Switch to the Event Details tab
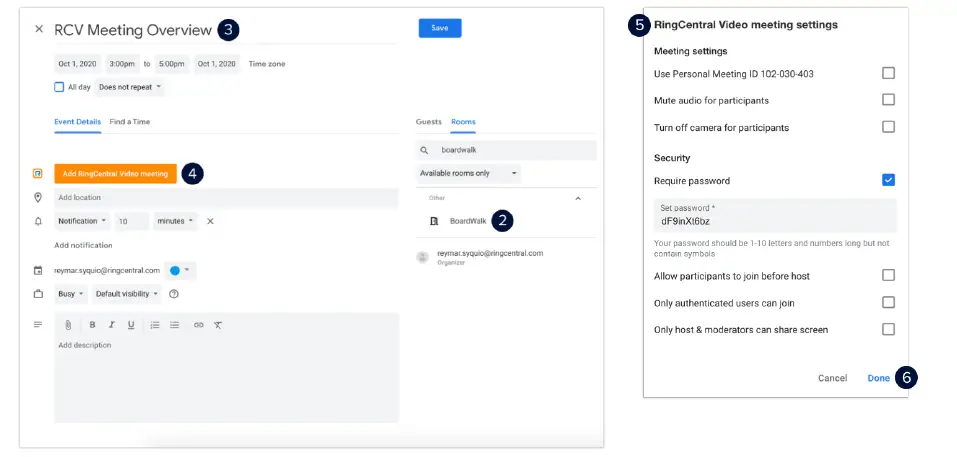 click(78, 122)
